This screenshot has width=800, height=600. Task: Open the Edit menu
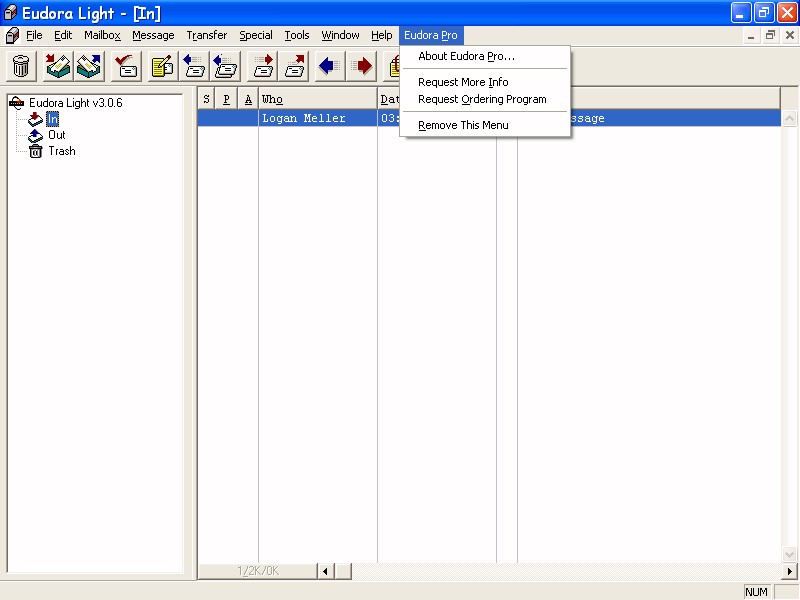tap(63, 35)
